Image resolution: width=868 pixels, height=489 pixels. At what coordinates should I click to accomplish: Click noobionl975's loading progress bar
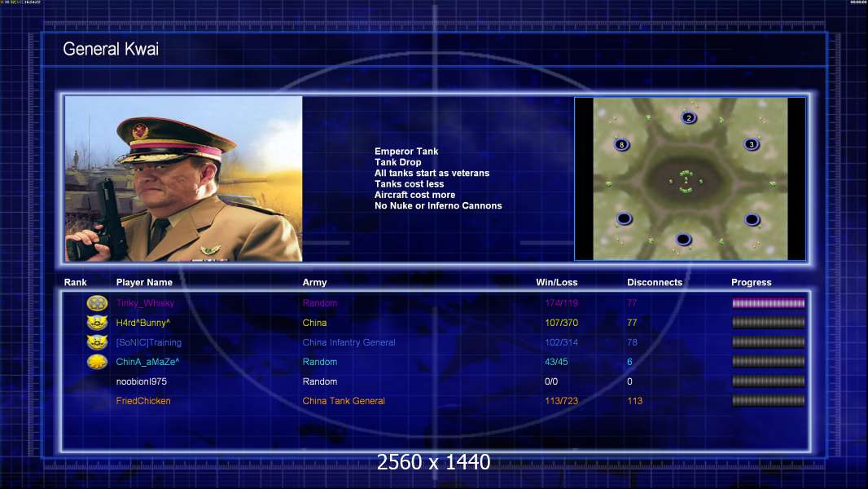point(769,381)
